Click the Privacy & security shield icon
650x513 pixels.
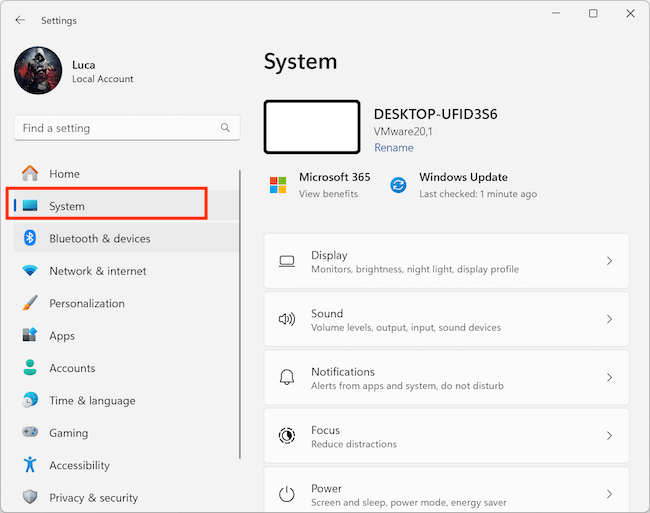point(30,497)
